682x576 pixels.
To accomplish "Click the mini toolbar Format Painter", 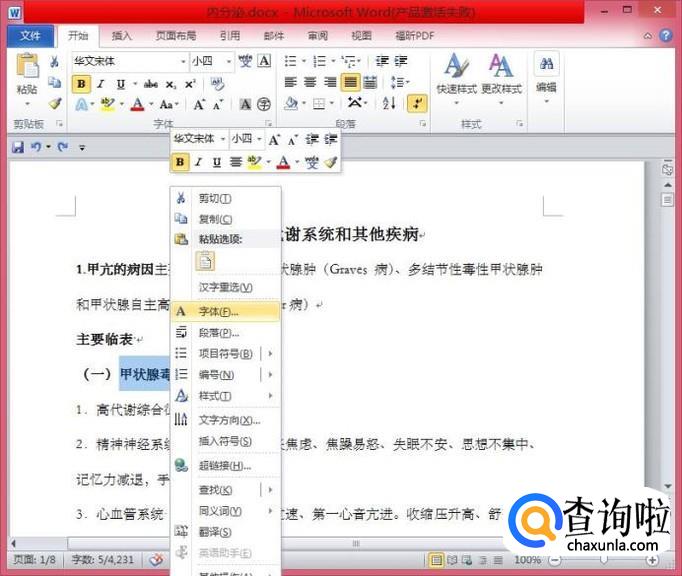I will (331, 162).
